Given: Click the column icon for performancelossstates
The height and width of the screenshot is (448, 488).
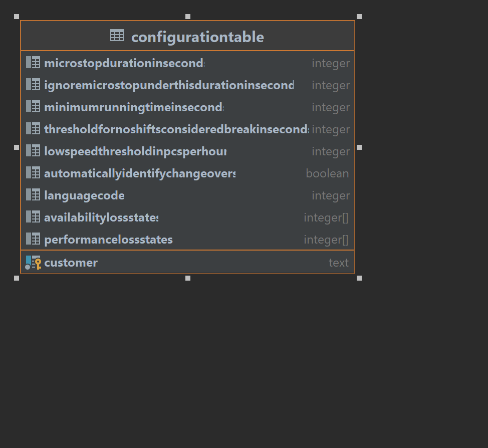Looking at the screenshot, I should [x=33, y=239].
